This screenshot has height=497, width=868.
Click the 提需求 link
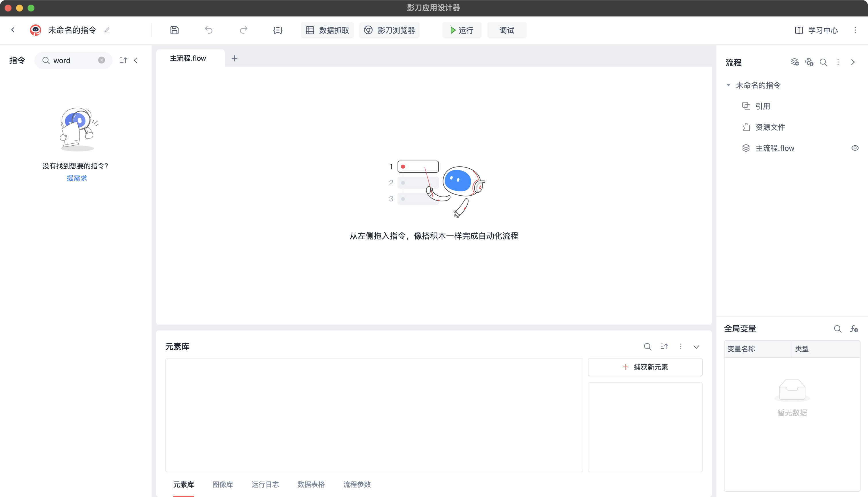pos(77,178)
